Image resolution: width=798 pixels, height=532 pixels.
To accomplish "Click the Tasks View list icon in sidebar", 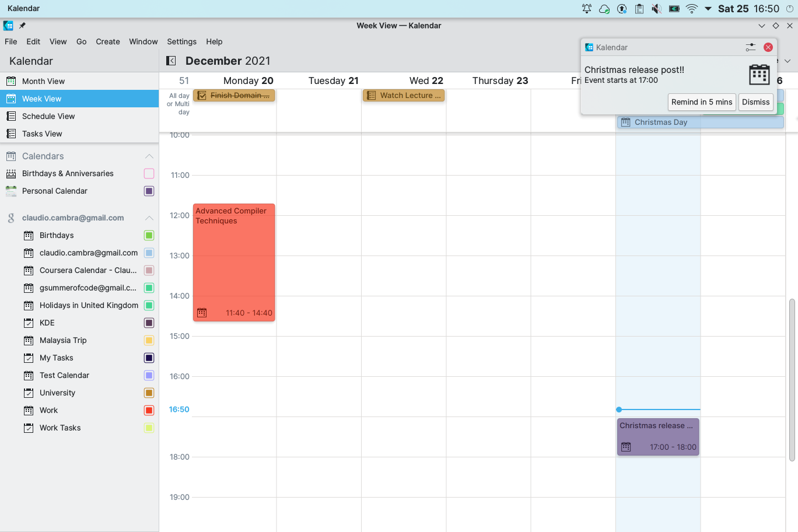I will [x=11, y=134].
